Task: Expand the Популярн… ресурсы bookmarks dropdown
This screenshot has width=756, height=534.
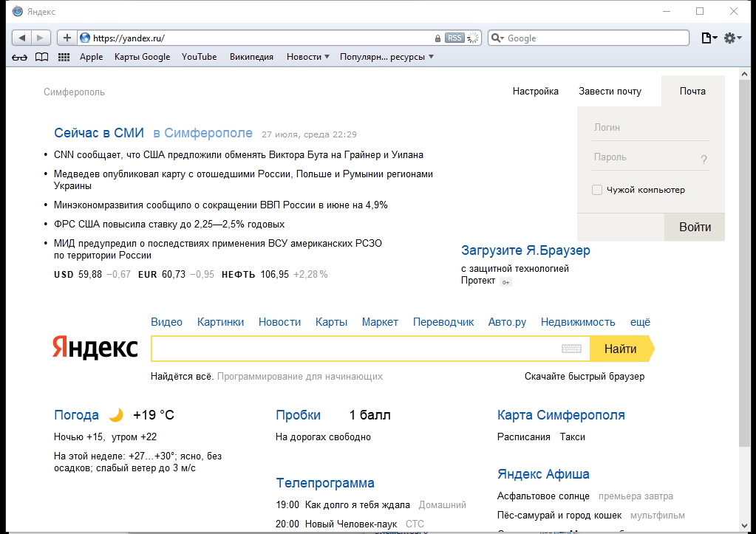Action: (386, 57)
